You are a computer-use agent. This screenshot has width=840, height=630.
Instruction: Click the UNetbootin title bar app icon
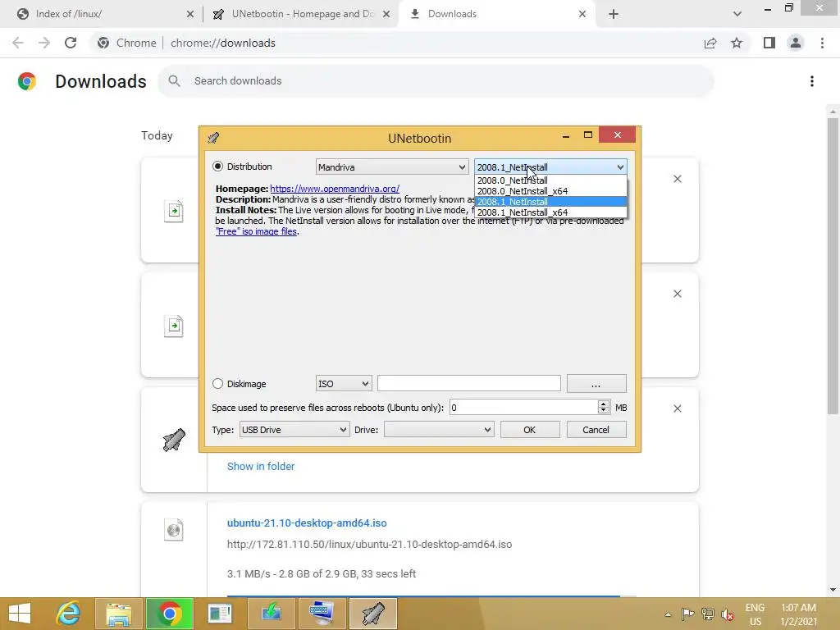(x=213, y=138)
